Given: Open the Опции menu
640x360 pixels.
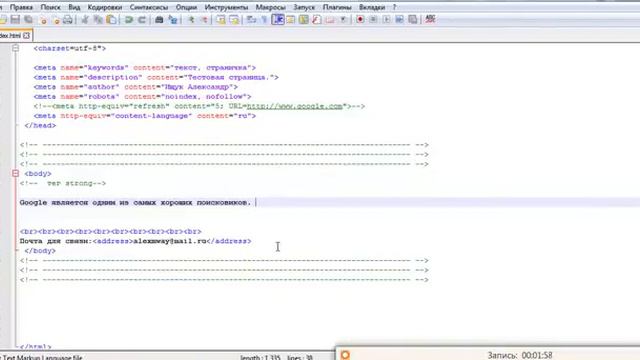Looking at the screenshot, I should (186, 7).
